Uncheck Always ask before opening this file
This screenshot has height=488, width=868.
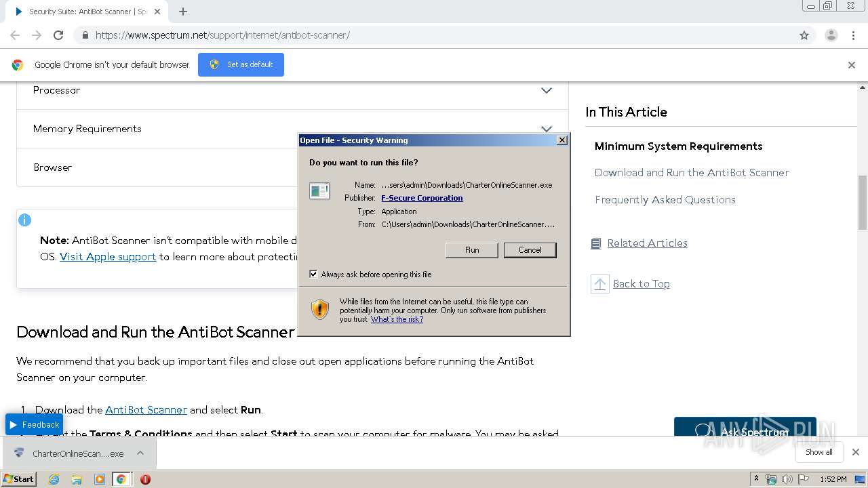coord(313,274)
